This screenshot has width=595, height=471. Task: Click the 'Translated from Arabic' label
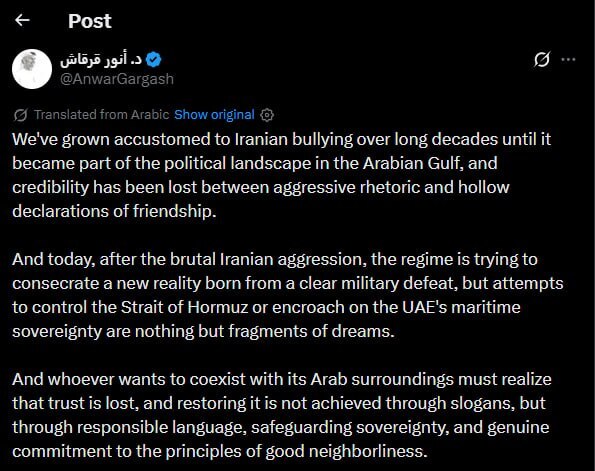tap(101, 114)
